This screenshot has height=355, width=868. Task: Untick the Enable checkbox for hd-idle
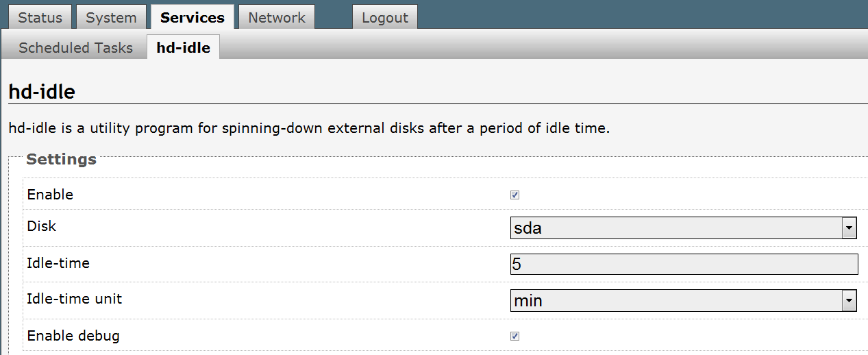click(x=515, y=195)
